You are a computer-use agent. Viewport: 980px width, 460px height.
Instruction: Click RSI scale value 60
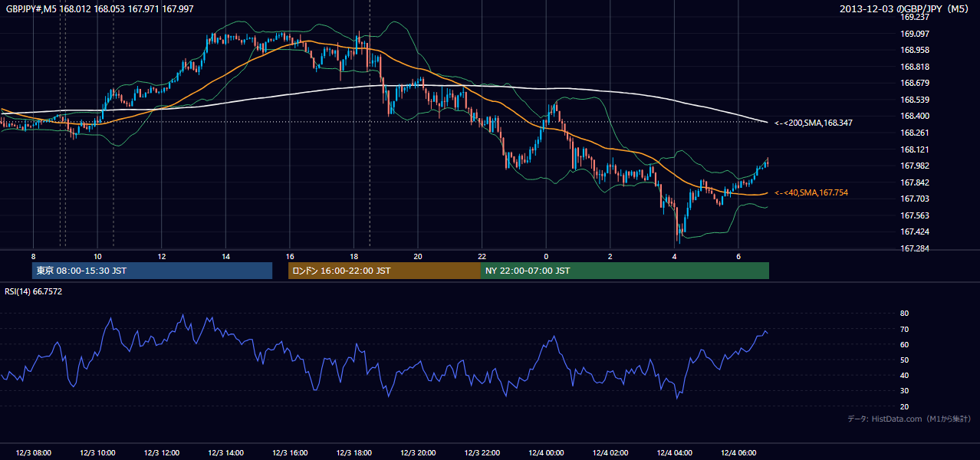click(904, 344)
